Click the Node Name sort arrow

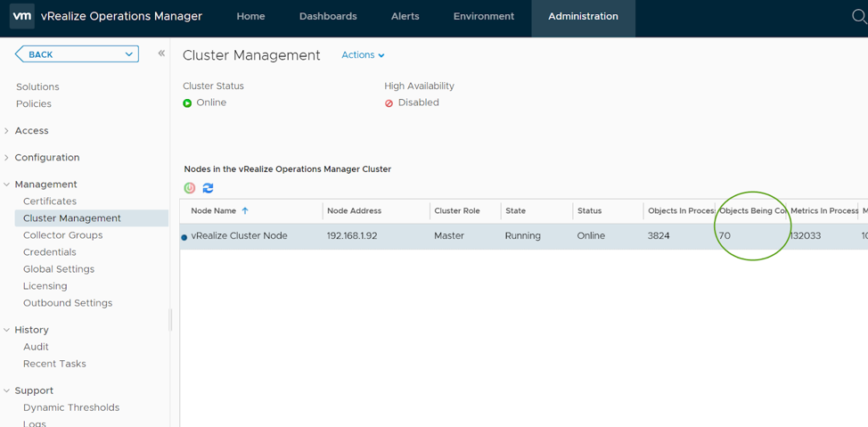coord(245,211)
